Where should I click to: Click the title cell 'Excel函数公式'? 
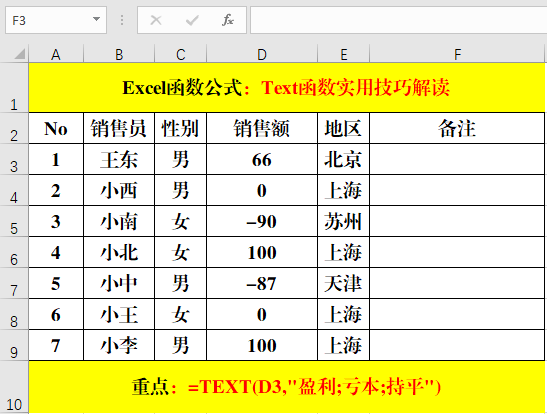[286, 88]
